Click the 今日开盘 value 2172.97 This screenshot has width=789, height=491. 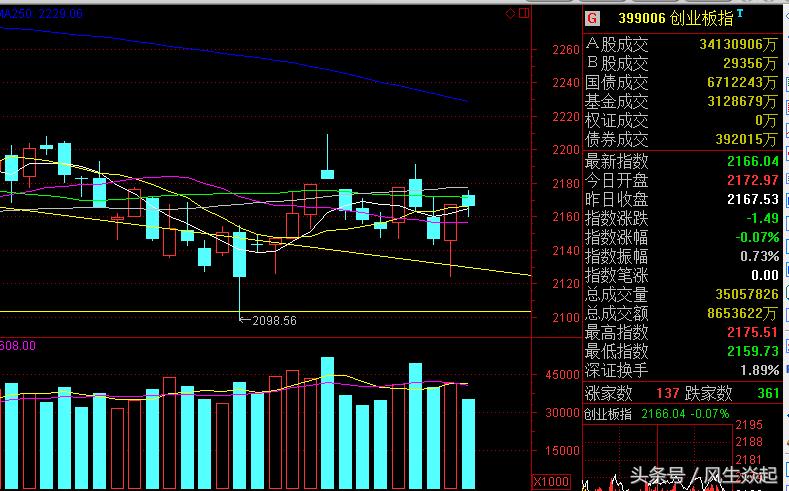coord(752,180)
